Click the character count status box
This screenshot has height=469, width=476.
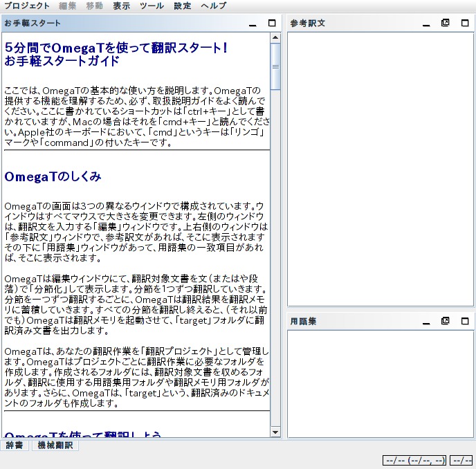[x=461, y=461]
